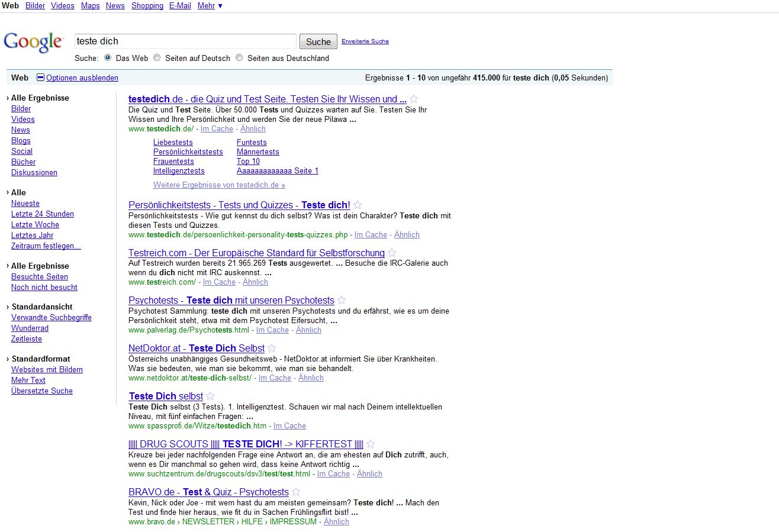Open the Männertests sitelink
This screenshot has width=779, height=532.
(x=258, y=151)
